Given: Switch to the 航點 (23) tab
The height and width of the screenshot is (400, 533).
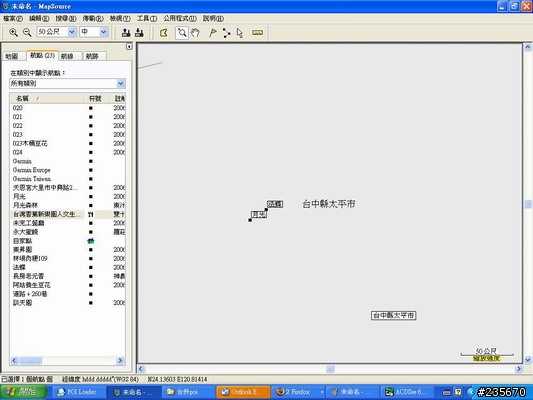Looking at the screenshot, I should pyautogui.click(x=42, y=55).
